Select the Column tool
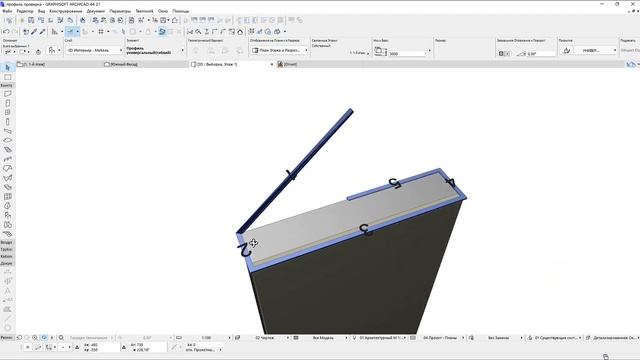This screenshot has width=640, height=360. point(7,122)
